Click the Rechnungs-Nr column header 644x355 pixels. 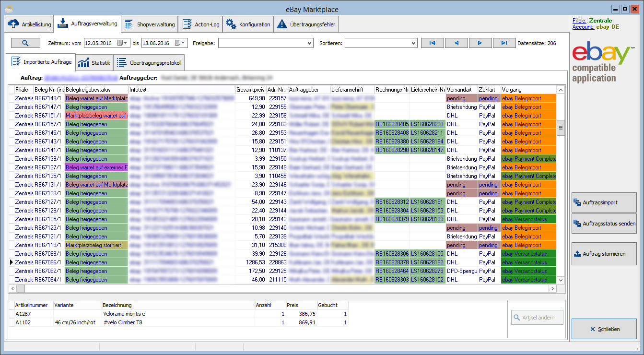click(392, 90)
